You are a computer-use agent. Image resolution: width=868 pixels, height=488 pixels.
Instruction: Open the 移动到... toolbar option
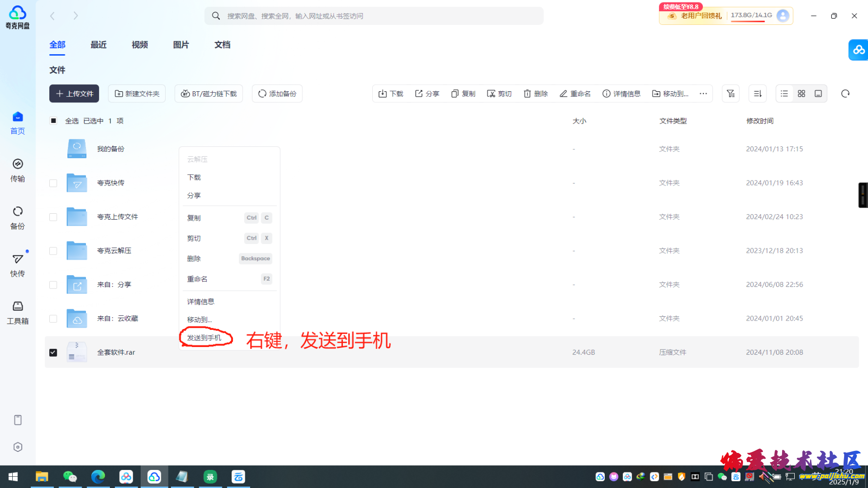670,94
